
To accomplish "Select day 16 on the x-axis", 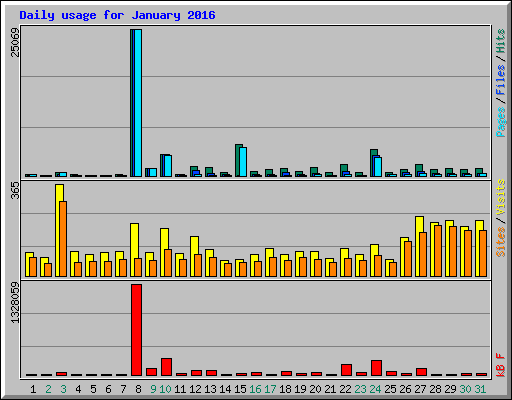I will (x=255, y=389).
